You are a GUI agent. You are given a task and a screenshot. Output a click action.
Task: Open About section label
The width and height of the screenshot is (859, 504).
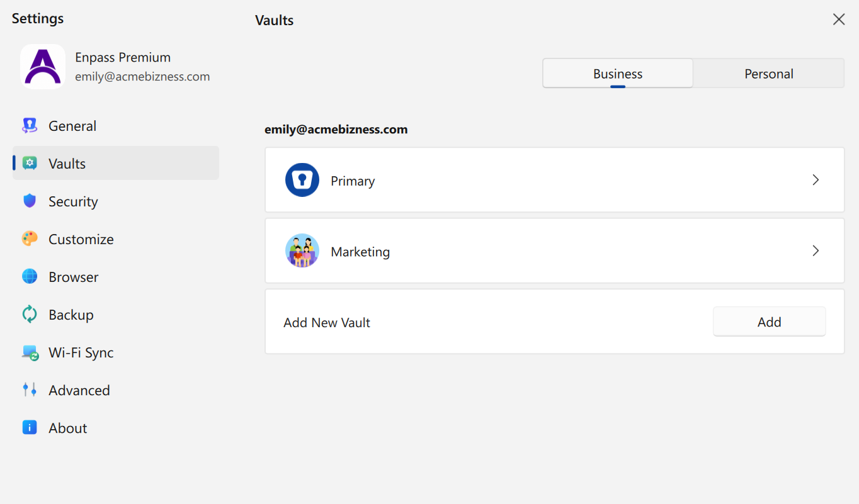point(68,428)
